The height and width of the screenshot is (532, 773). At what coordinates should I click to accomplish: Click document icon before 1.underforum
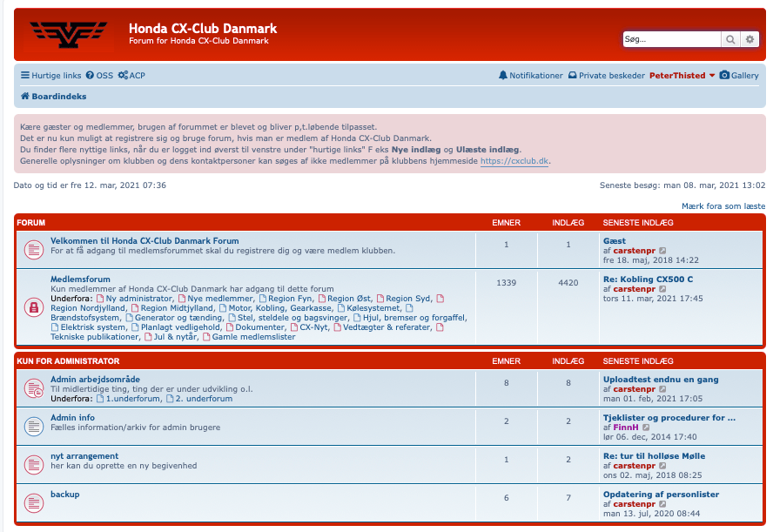[x=100, y=399]
